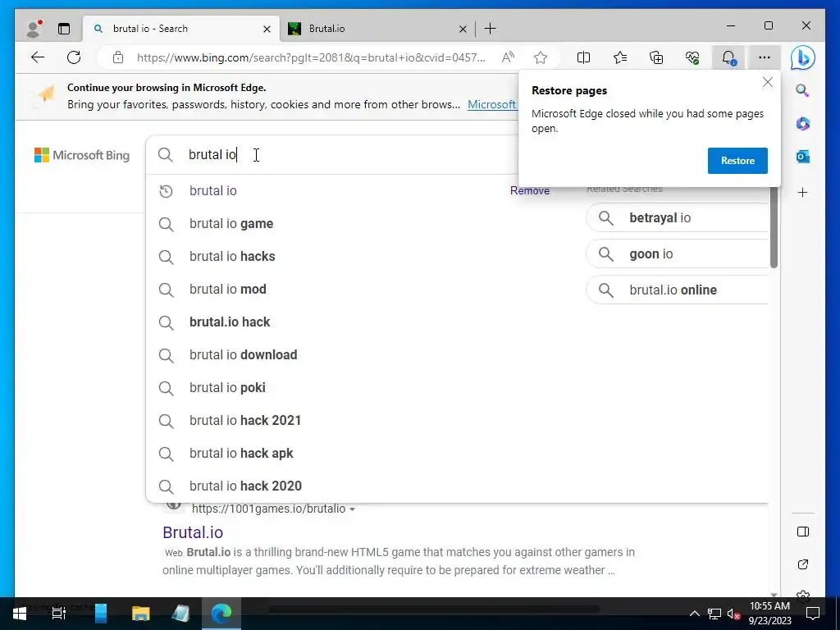Open Task View on taskbar

point(59,614)
